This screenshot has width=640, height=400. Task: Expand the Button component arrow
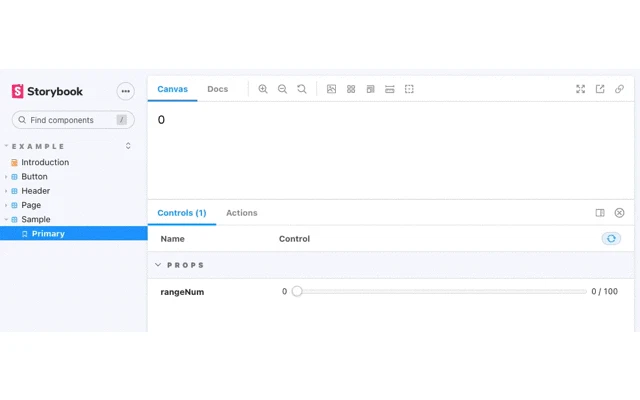tap(6, 177)
